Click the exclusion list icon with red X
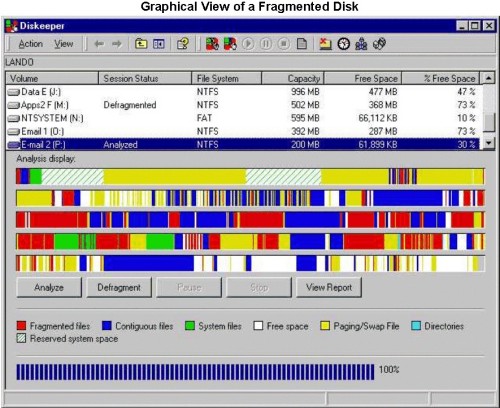The width and height of the screenshot is (500, 408). (x=325, y=44)
